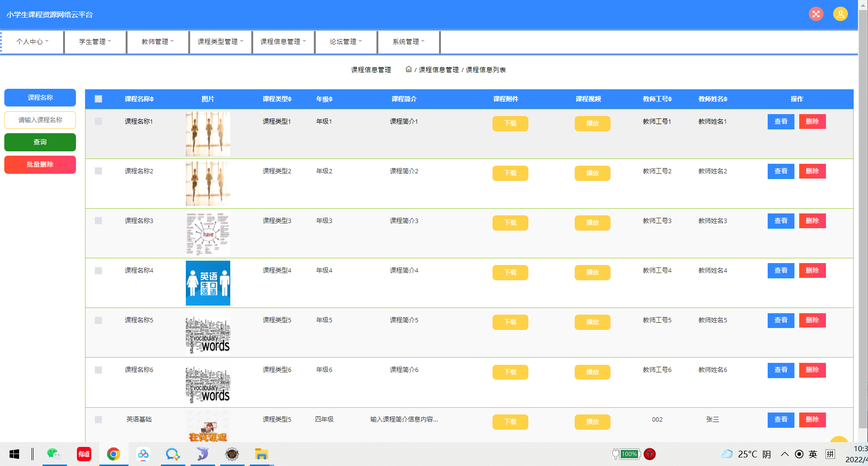This screenshot has height=466, width=868.
Task: Check the box for 课程名称5 row
Action: [98, 320]
